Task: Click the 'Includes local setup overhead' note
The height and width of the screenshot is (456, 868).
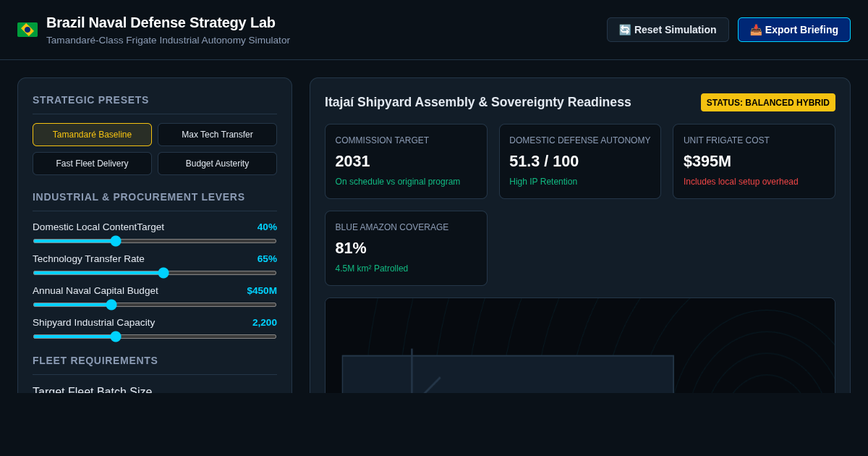Action: point(741,182)
